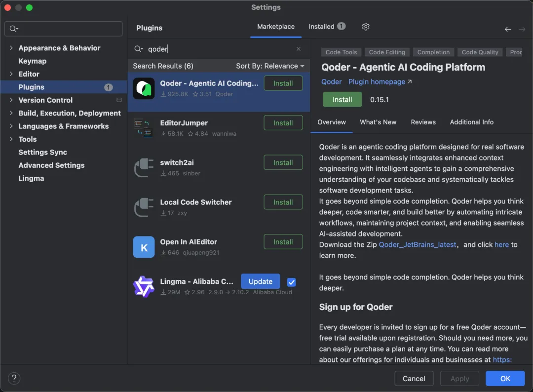Expand the Appearance & Behavior section

tap(11, 48)
